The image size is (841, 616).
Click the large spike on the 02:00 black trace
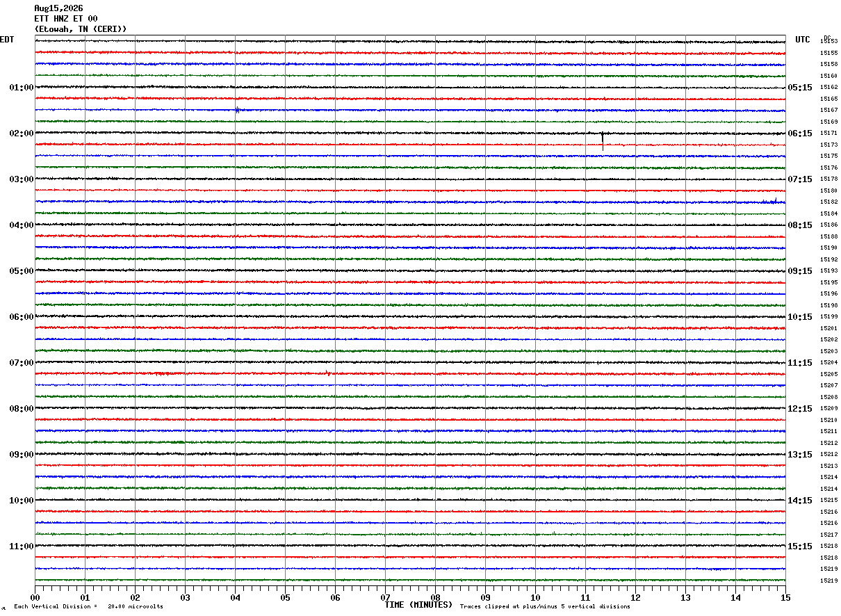tap(603, 141)
